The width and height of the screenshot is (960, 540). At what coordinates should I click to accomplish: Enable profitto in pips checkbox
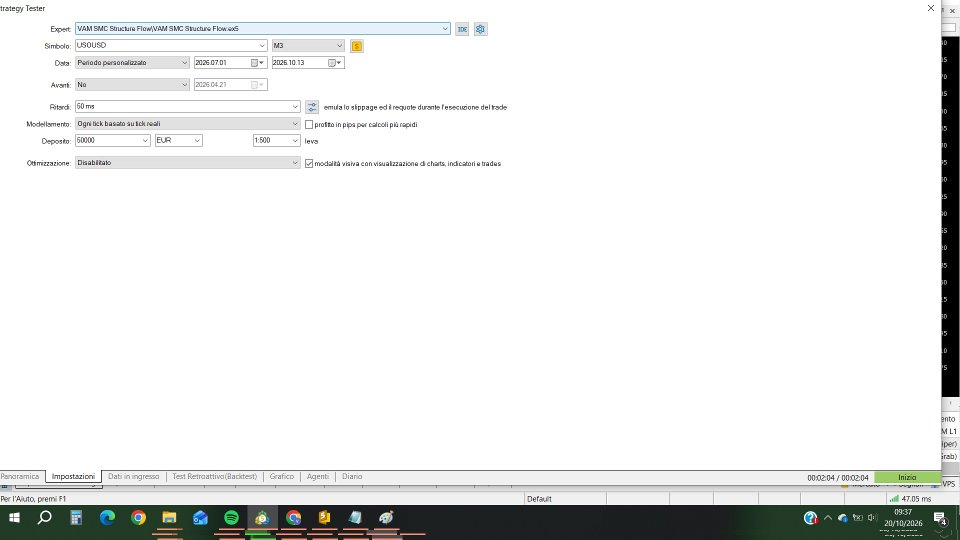pyautogui.click(x=309, y=124)
